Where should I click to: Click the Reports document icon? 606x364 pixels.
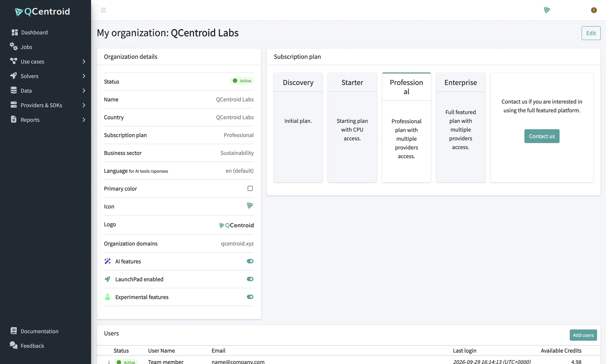point(13,120)
